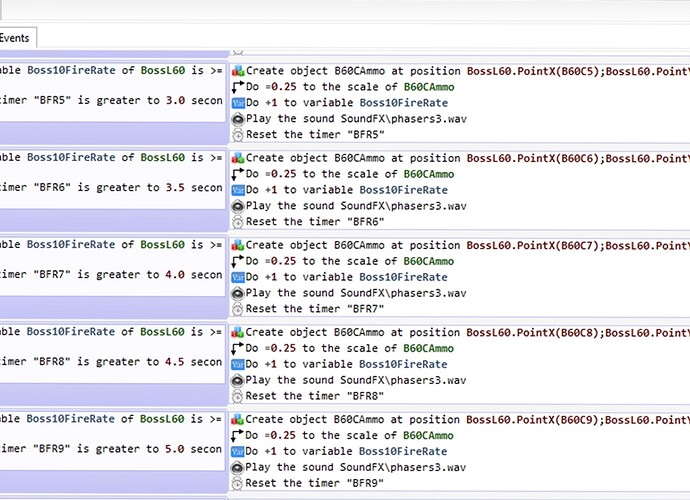
Task: Click Create object icon for B60C8 action
Action: [238, 332]
